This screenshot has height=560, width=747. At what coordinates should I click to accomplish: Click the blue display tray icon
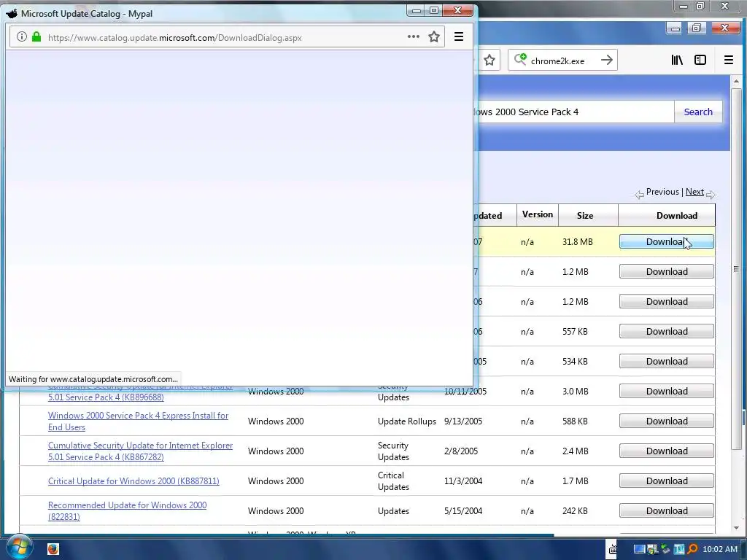[639, 550]
